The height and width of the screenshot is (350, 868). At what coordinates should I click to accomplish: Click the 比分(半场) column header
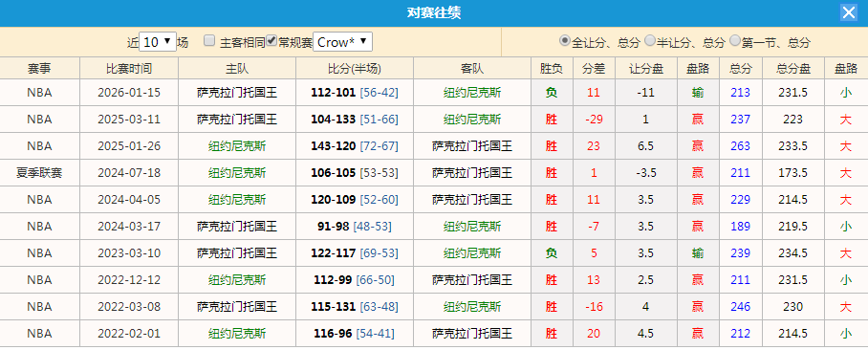pos(355,69)
